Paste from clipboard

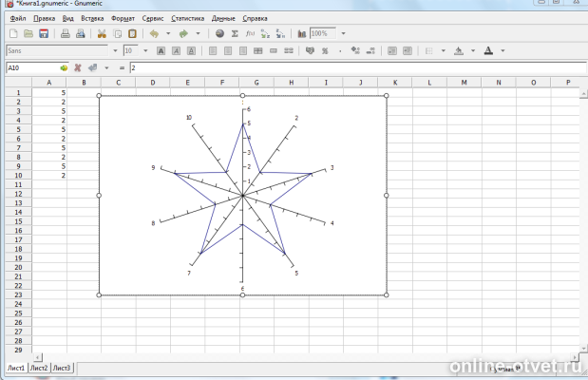[x=132, y=34]
